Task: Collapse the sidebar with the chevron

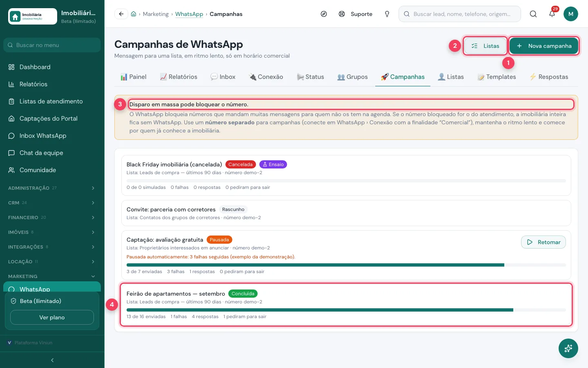Action: click(52, 360)
